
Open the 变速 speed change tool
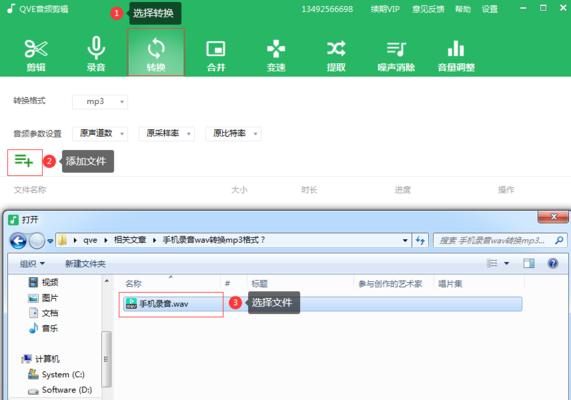tap(276, 55)
